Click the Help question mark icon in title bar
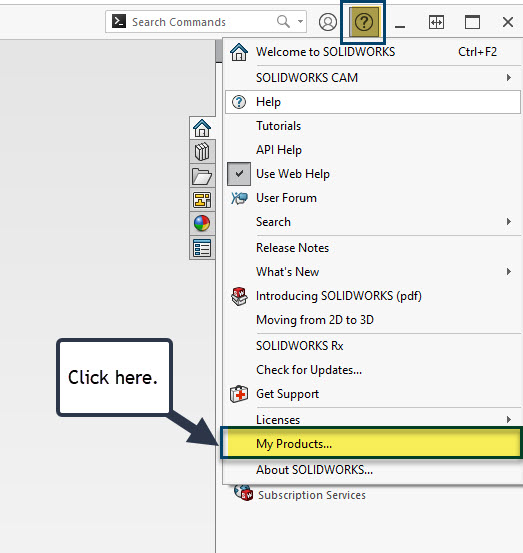523x553 pixels. point(364,22)
